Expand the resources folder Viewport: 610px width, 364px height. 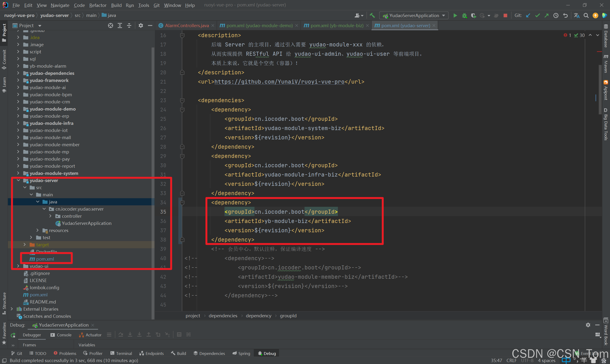click(37, 230)
